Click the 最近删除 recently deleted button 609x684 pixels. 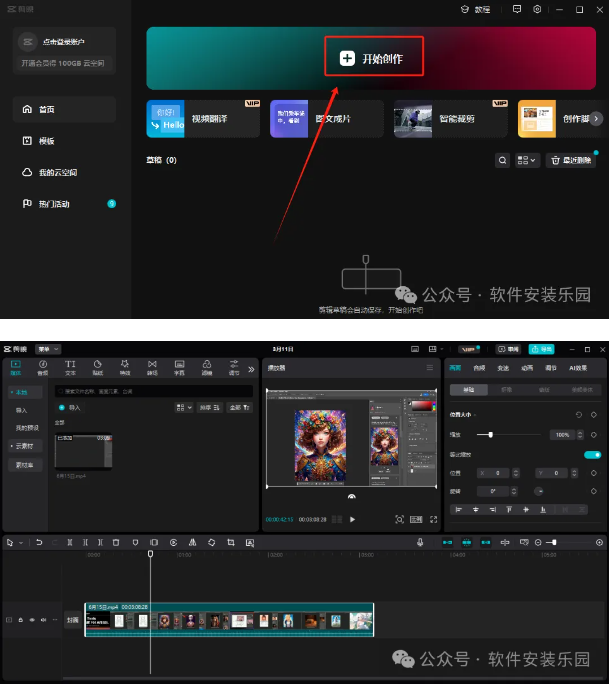pos(571,160)
